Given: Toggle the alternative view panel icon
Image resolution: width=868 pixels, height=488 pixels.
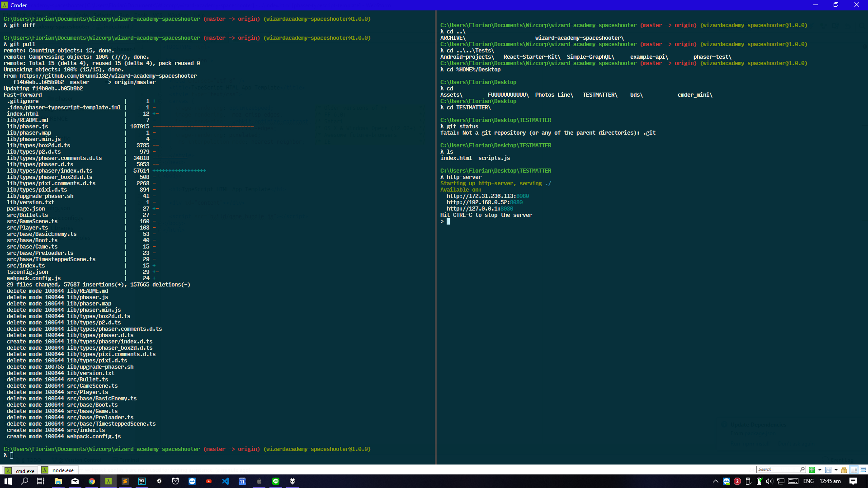Looking at the screenshot, I should pos(854,470).
